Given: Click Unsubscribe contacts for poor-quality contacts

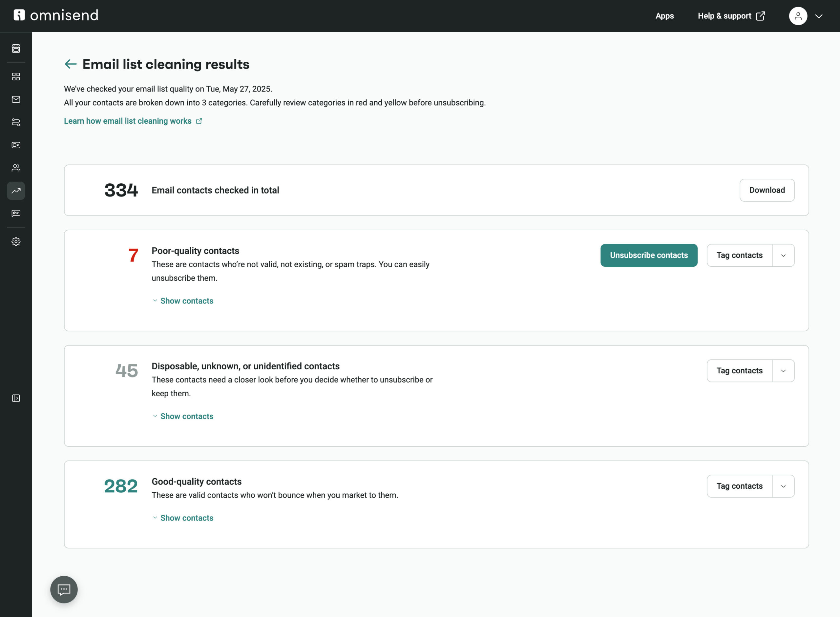Looking at the screenshot, I should coord(648,255).
